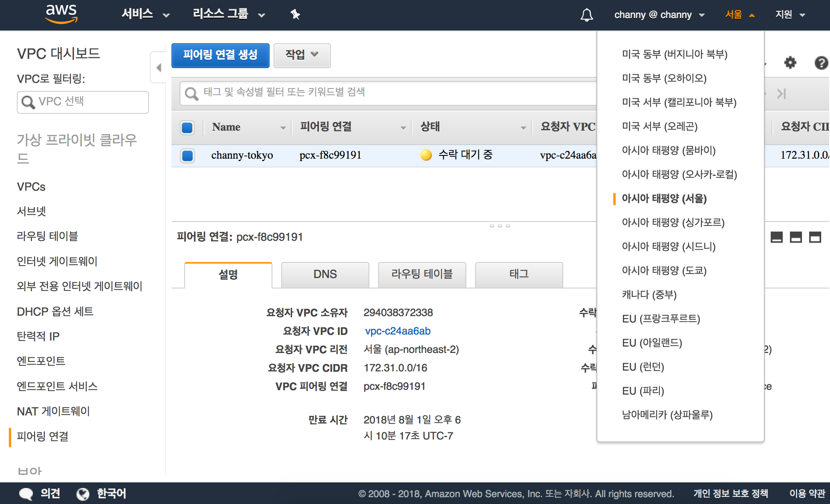The width and height of the screenshot is (830, 504).
Task: Click the pin shortcut icon in the navbar
Action: pos(295,15)
